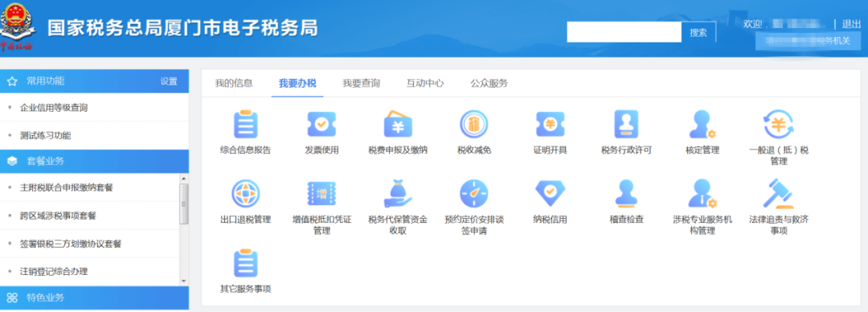Click 设置 in the 常用功能 header

(x=169, y=81)
